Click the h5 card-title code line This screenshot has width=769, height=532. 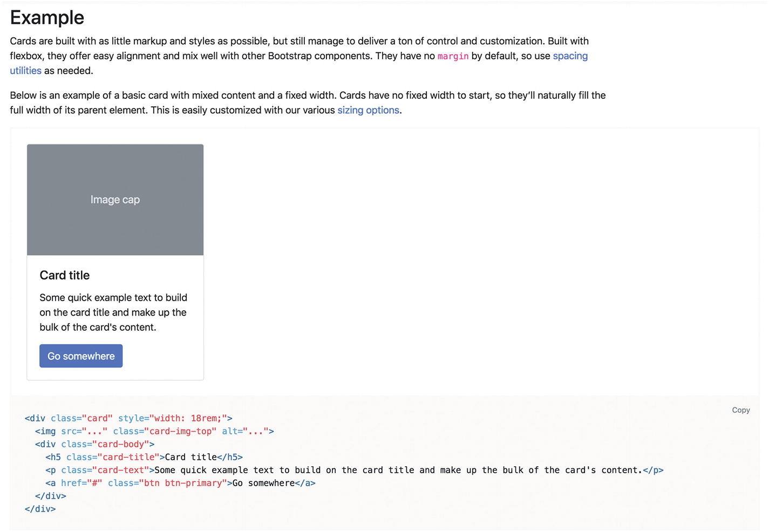144,457
